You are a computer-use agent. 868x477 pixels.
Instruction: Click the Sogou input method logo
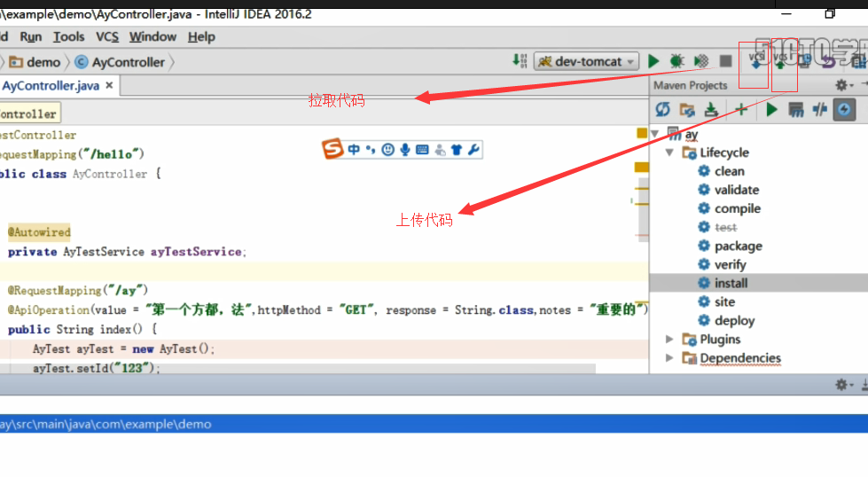(332, 148)
